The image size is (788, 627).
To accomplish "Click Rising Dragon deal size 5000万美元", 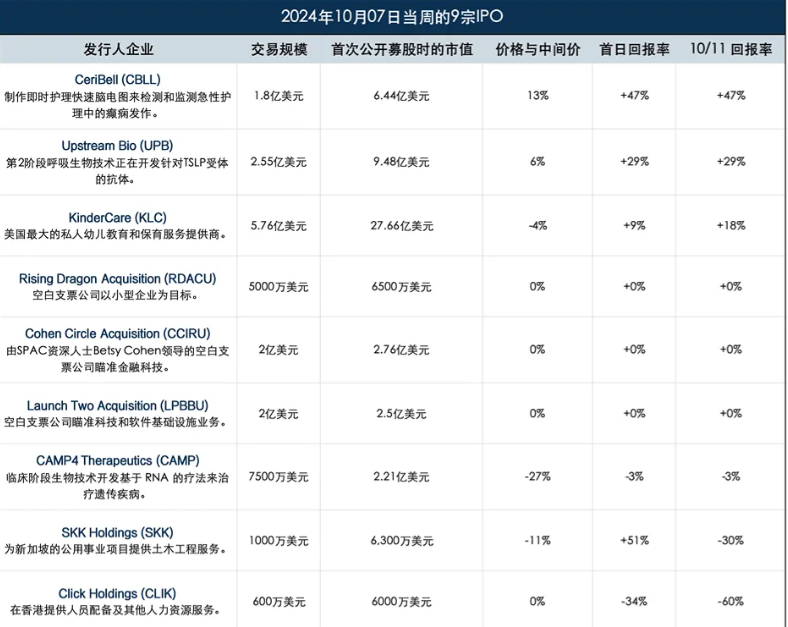I will point(278,287).
